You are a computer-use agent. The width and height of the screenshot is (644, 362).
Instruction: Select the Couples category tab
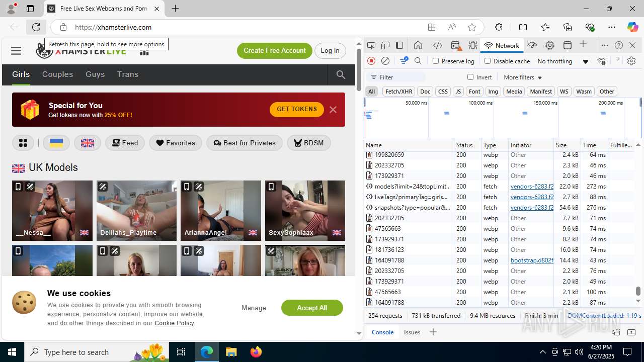pyautogui.click(x=57, y=74)
